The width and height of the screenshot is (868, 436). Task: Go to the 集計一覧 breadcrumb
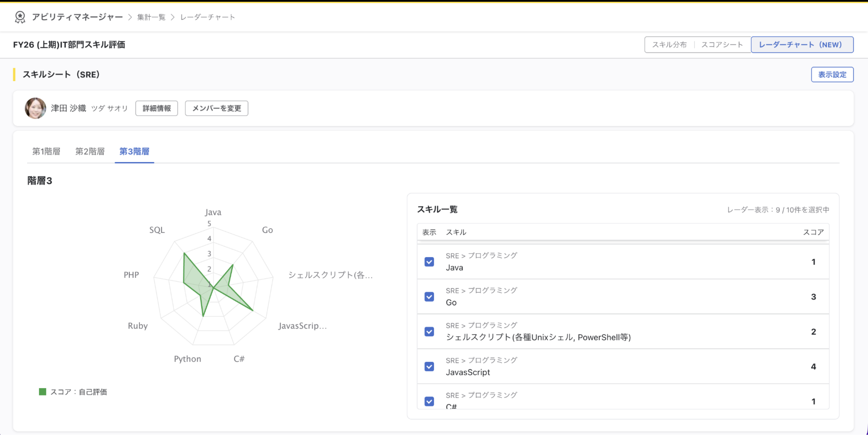tap(151, 17)
